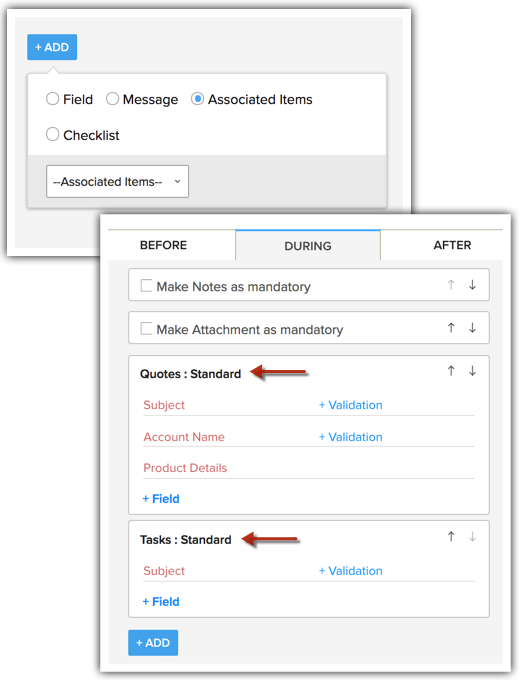Check Make Notes as mandatory
Image resolution: width=519 pixels, height=680 pixels.
(x=146, y=286)
